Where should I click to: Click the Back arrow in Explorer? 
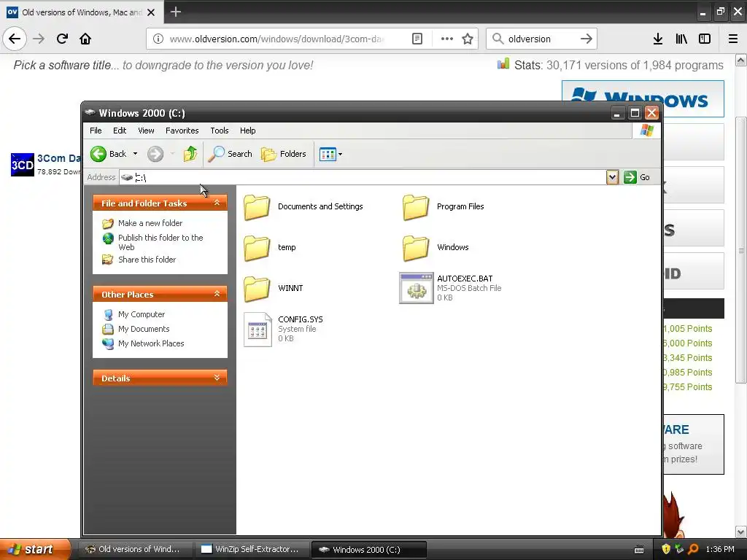point(98,154)
